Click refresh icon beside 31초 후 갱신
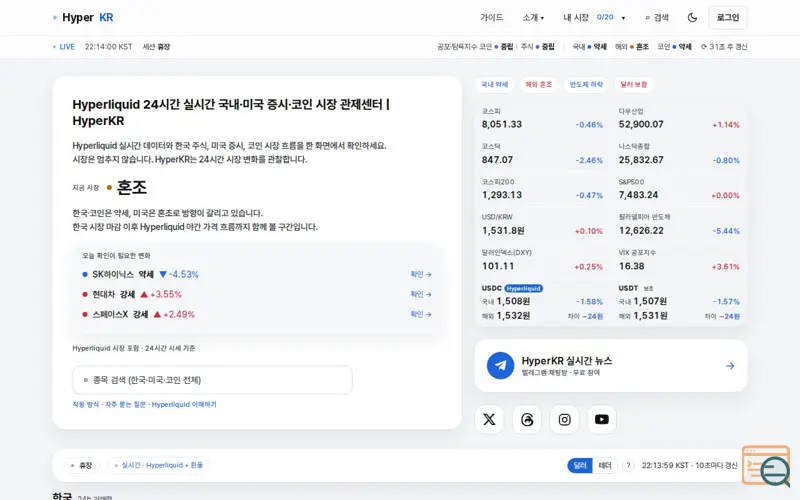Image resolution: width=800 pixels, height=500 pixels. pyautogui.click(x=704, y=46)
